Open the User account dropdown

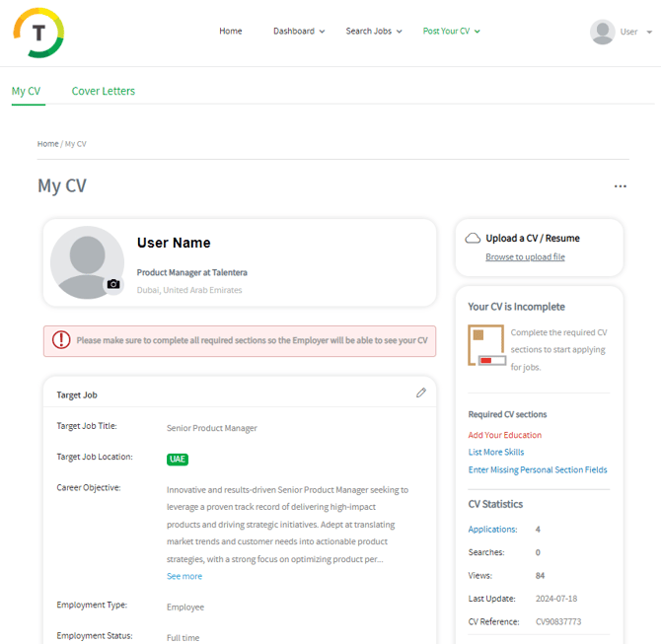(634, 32)
